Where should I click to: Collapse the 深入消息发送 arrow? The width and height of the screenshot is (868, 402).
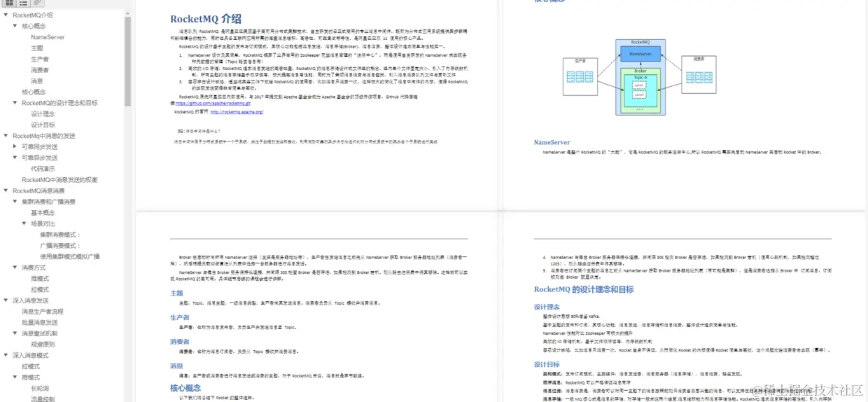pyautogui.click(x=6, y=300)
